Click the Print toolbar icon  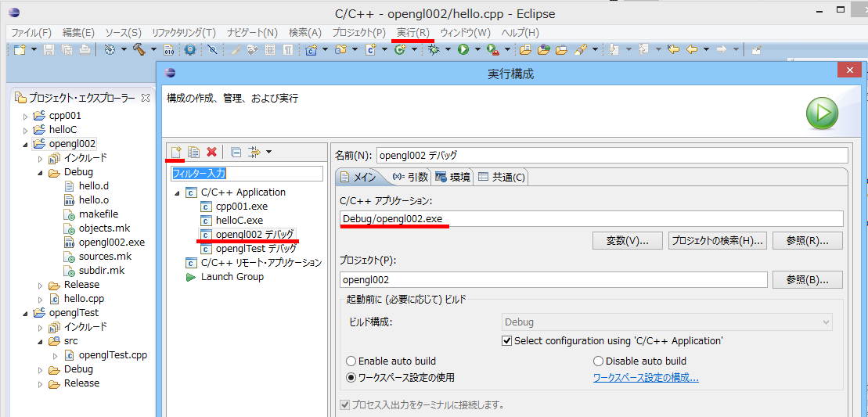click(x=85, y=50)
